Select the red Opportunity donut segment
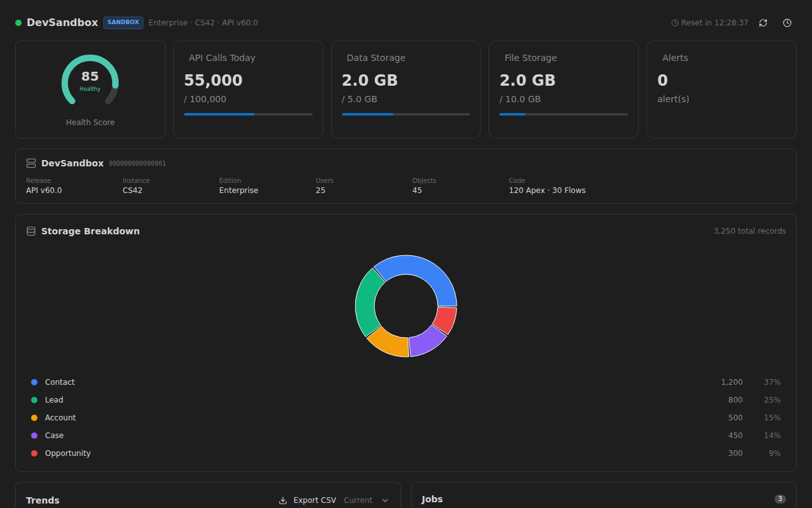This screenshot has width=812, height=508. (446, 319)
